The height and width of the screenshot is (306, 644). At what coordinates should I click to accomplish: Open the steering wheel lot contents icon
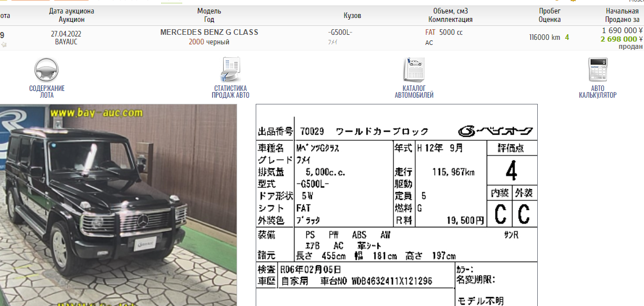47,70
